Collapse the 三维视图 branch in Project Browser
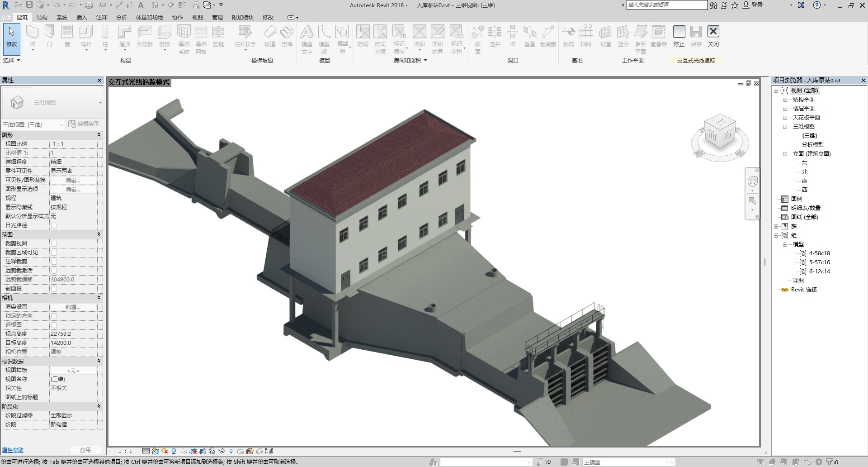The height and width of the screenshot is (467, 868). [x=785, y=126]
